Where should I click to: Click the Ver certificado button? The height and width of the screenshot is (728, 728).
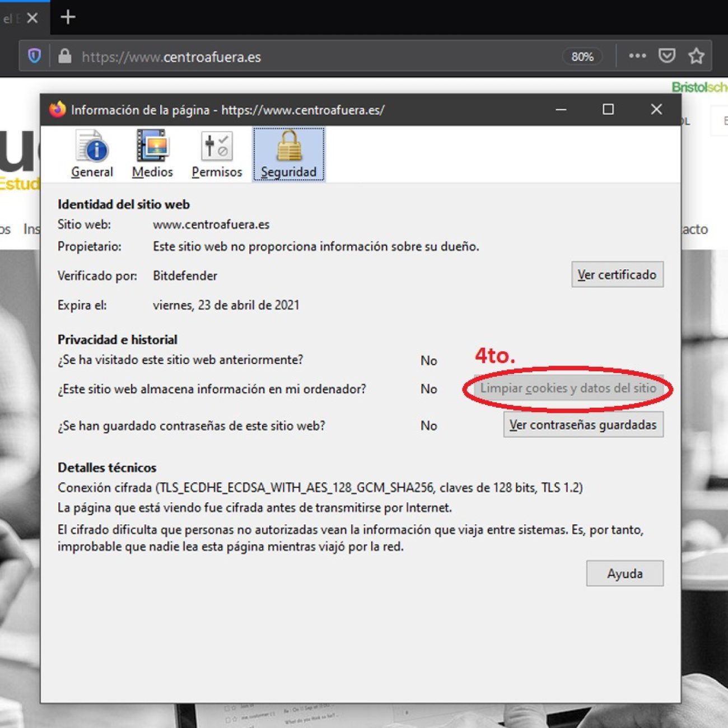click(617, 274)
